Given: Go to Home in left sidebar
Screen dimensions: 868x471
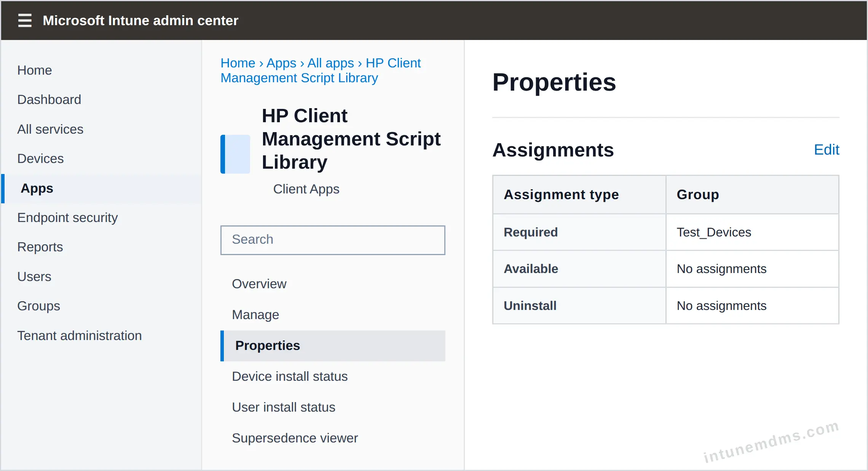Looking at the screenshot, I should [35, 70].
